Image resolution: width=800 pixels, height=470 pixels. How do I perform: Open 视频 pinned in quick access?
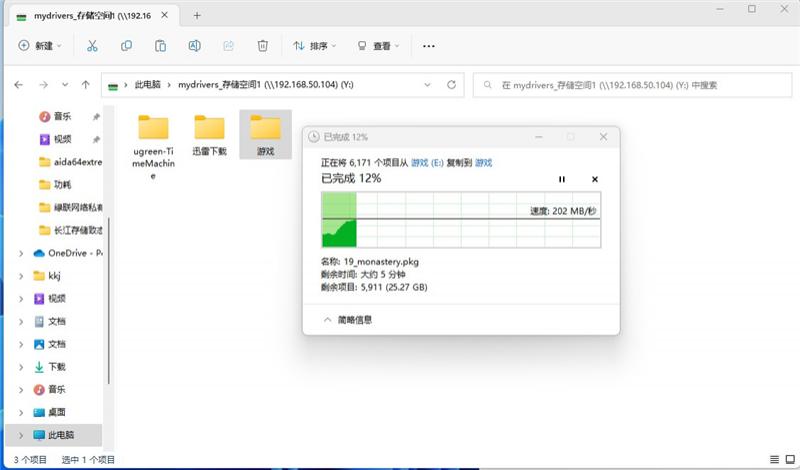click(62, 139)
